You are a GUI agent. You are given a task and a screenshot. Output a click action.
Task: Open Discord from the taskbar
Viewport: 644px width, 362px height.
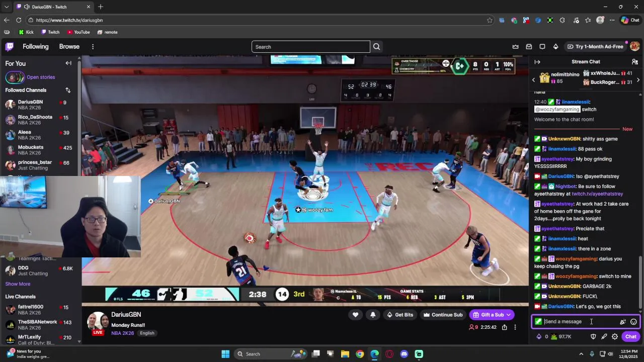(x=404, y=354)
